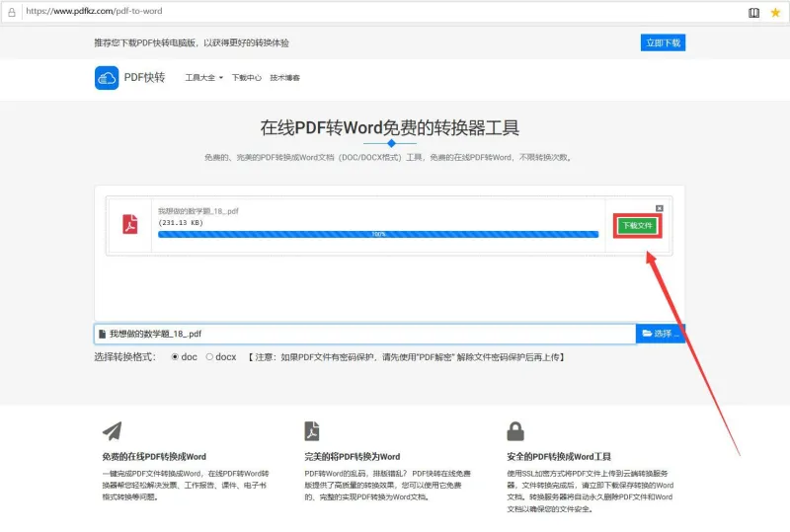Expand the 工具大全 dropdown menu

click(204, 78)
